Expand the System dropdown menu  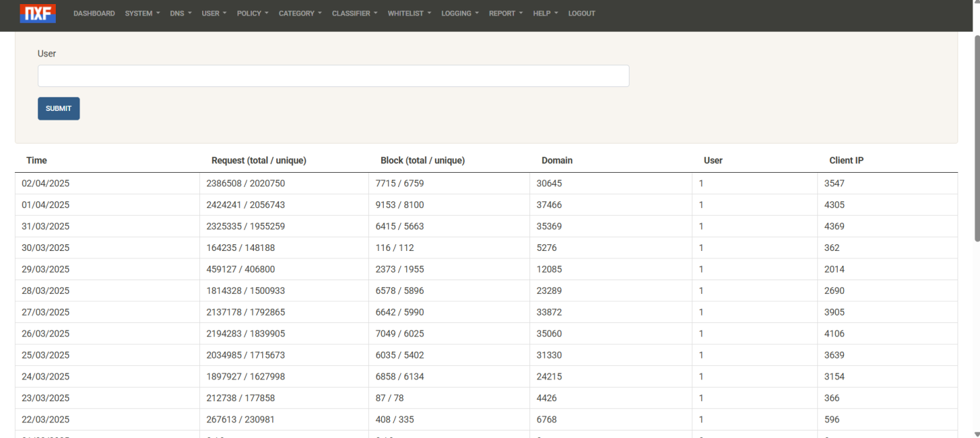[142, 14]
